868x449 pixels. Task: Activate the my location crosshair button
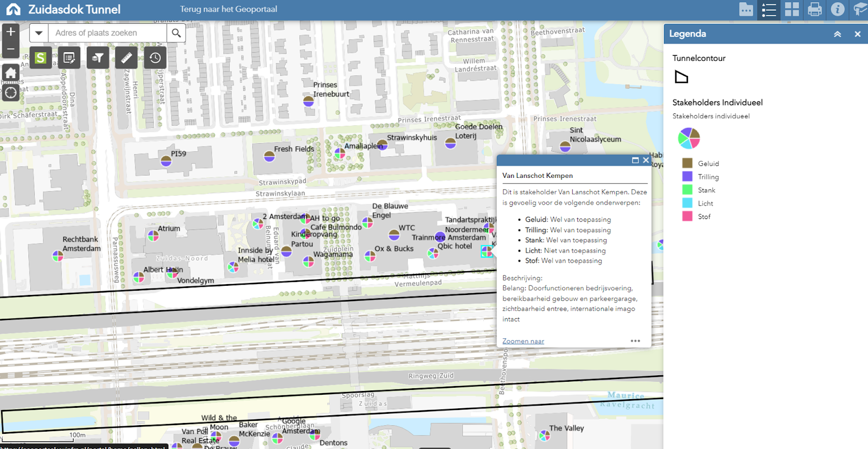pyautogui.click(x=10, y=93)
